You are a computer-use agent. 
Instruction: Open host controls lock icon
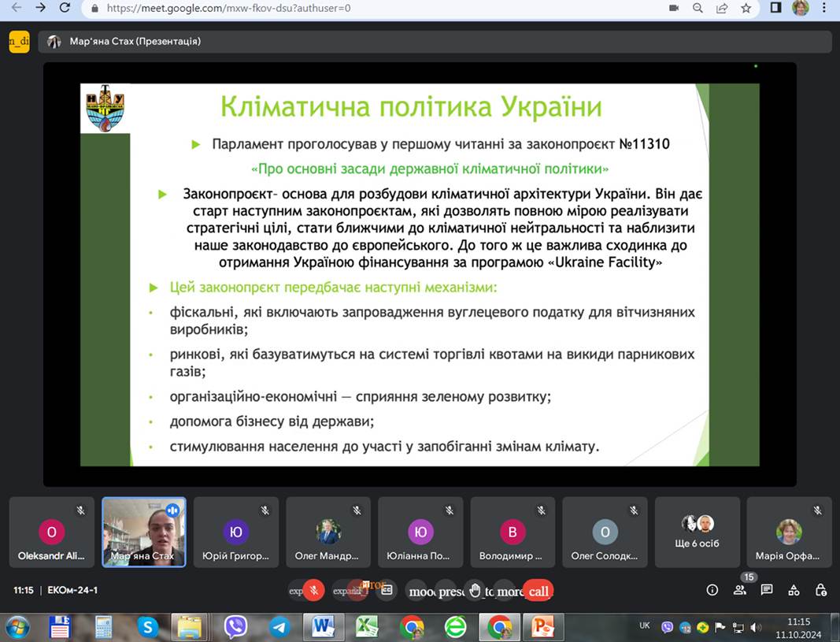point(821,590)
